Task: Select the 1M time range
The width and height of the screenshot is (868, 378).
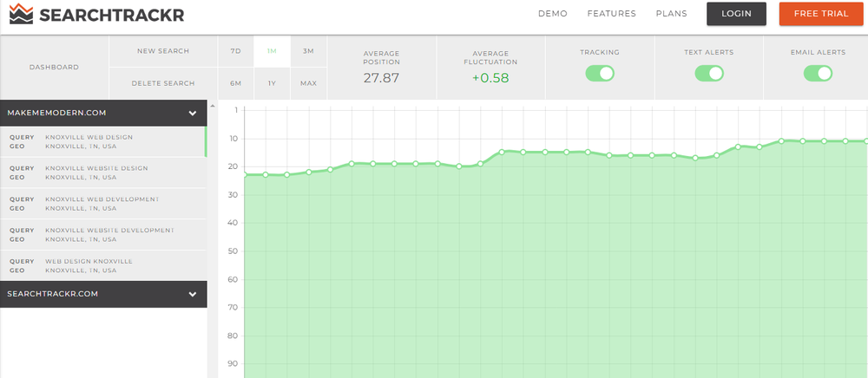Action: pos(272,51)
